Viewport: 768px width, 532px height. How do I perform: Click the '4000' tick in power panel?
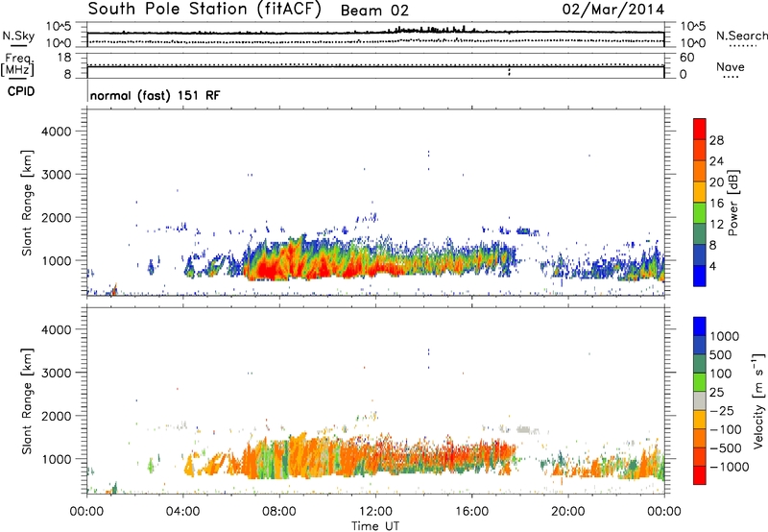[x=57, y=132]
